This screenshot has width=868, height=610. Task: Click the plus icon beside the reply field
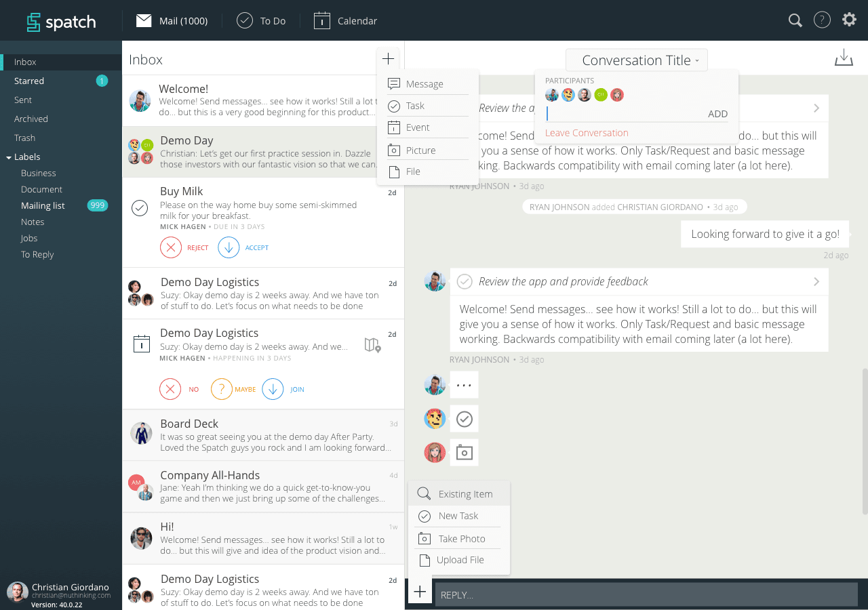(x=420, y=592)
